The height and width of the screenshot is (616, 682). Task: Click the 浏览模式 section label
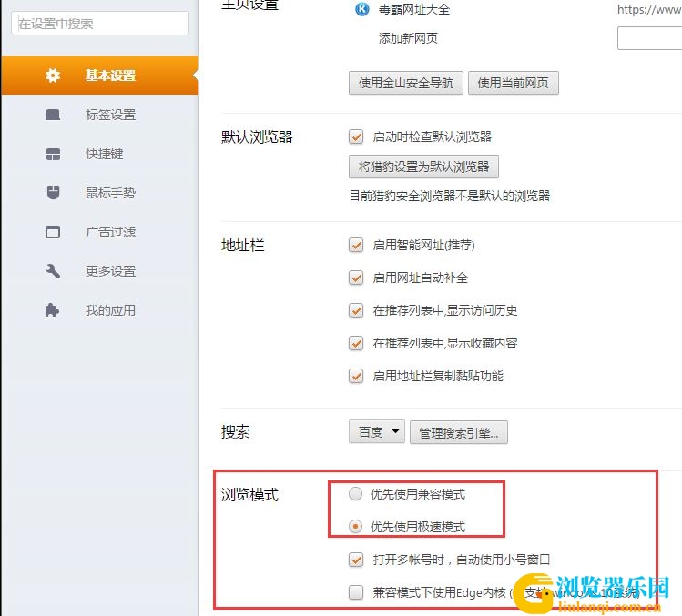[249, 494]
